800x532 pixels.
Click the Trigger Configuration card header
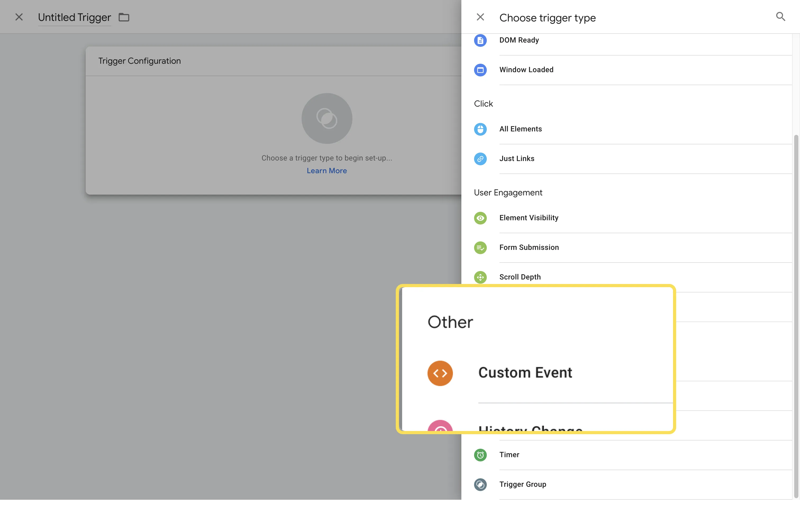tap(273, 61)
